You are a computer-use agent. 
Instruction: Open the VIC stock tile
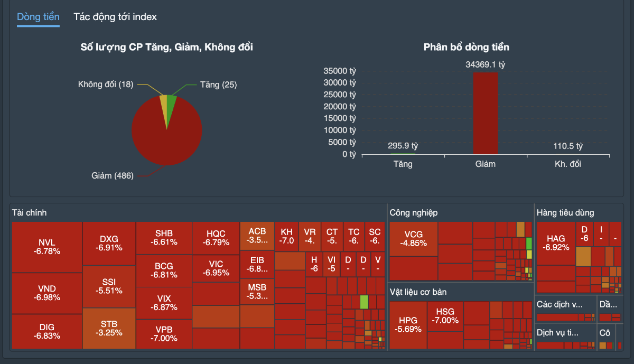(216, 268)
